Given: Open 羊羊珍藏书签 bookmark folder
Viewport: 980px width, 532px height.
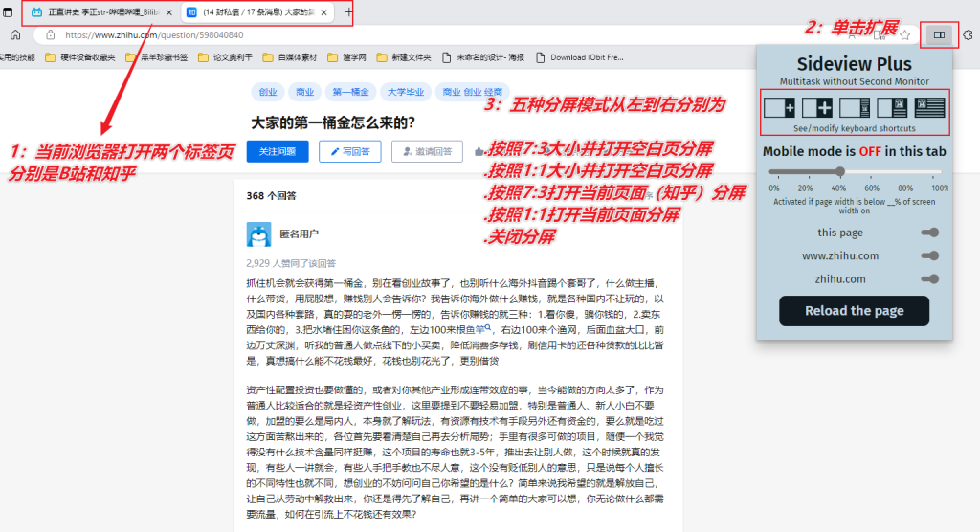Looking at the screenshot, I should tap(156, 57).
